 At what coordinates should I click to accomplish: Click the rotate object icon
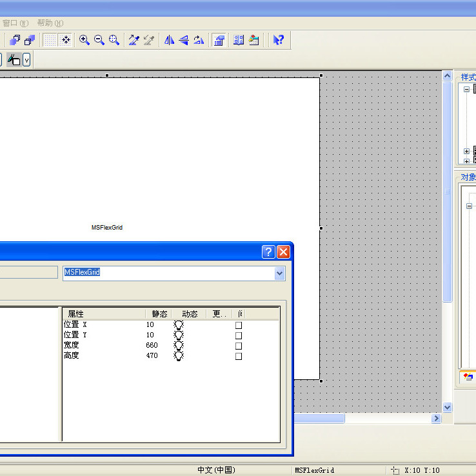point(199,40)
